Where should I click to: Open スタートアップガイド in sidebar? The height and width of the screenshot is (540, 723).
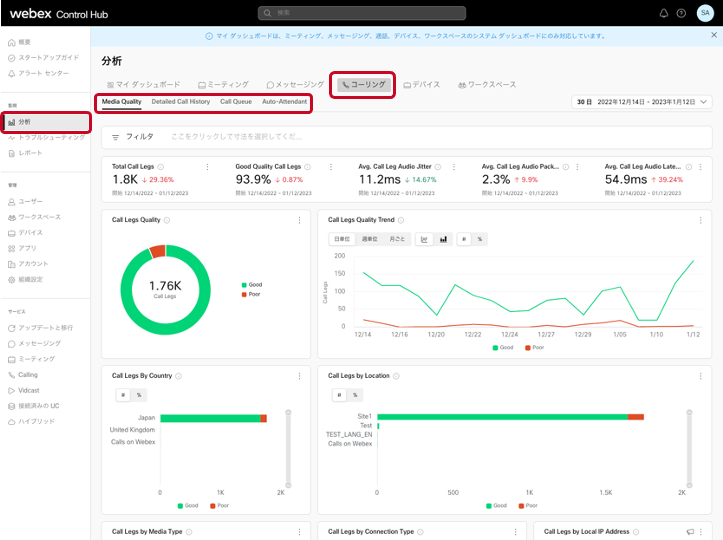(x=44, y=58)
